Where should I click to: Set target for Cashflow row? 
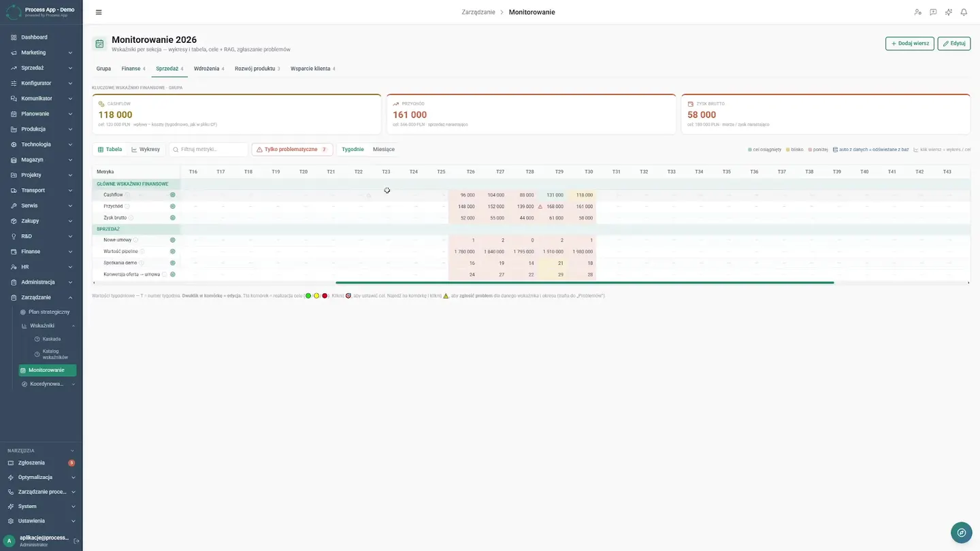[173, 195]
